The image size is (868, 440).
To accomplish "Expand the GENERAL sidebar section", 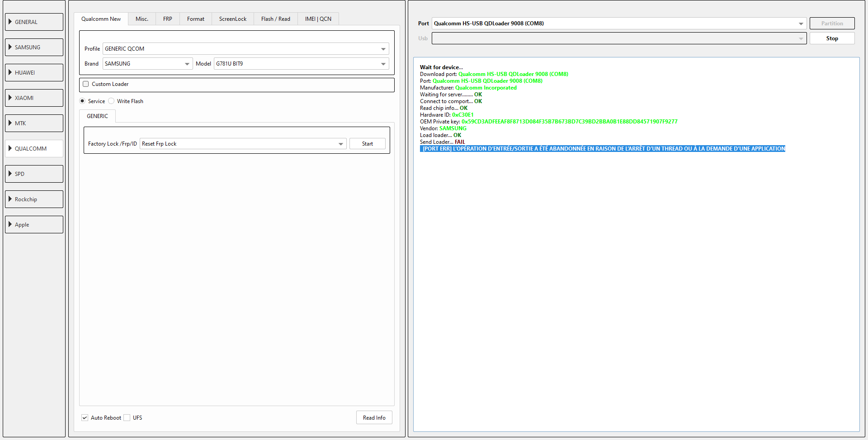I will point(34,22).
